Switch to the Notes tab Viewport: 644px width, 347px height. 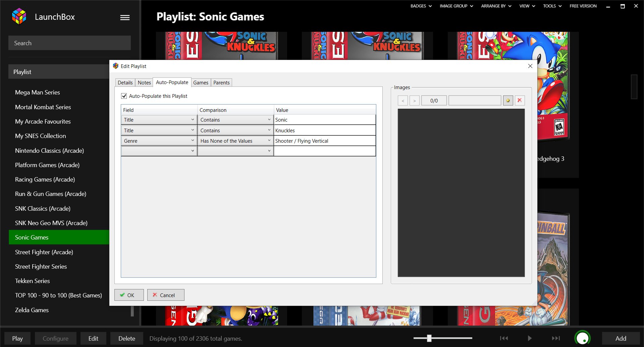(144, 83)
